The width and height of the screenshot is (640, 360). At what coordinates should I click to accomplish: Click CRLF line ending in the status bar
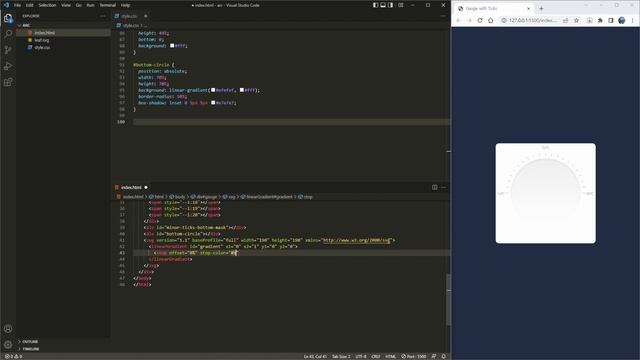(x=376, y=356)
